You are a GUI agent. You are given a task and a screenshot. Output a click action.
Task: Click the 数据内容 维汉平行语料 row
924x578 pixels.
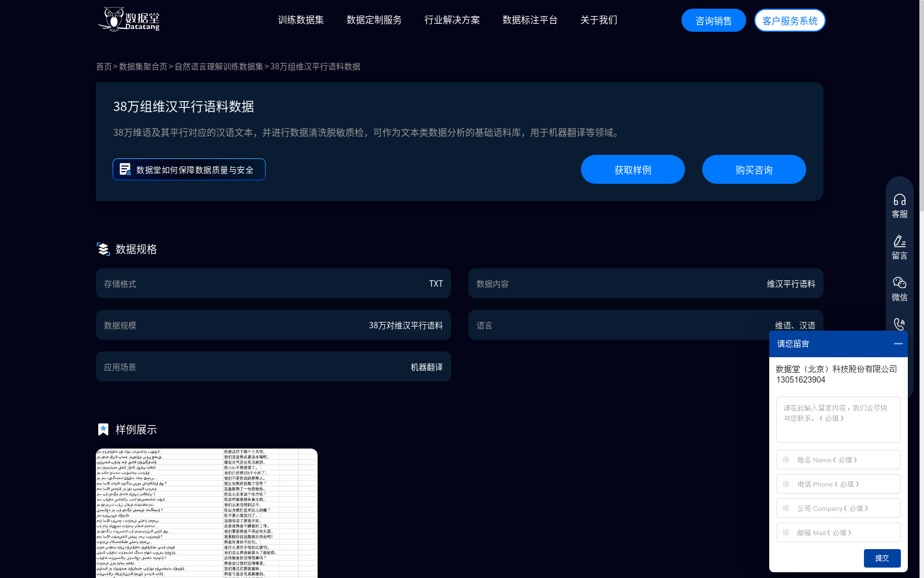[646, 283]
